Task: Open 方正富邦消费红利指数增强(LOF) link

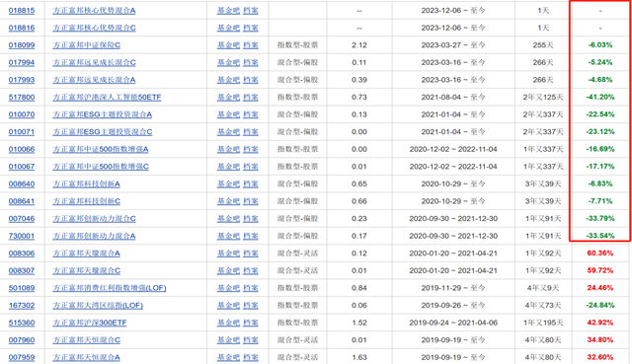Action: (110, 288)
